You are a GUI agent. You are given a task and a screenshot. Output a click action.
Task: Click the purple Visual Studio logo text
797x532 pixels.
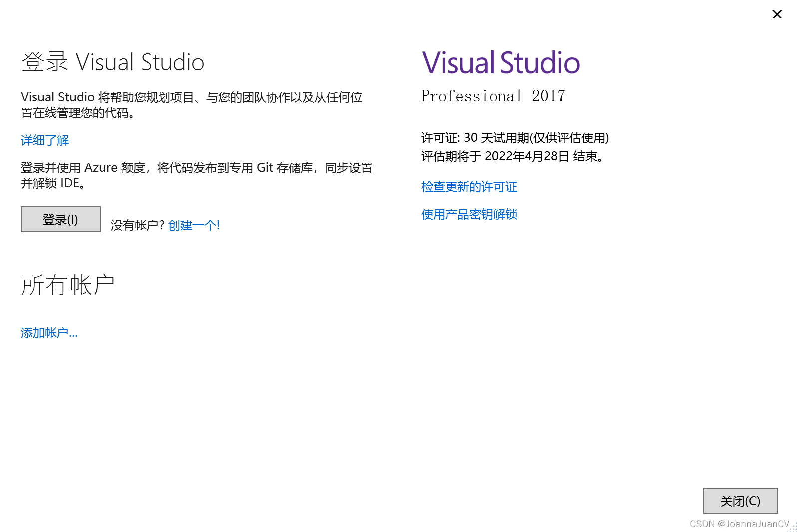click(501, 63)
